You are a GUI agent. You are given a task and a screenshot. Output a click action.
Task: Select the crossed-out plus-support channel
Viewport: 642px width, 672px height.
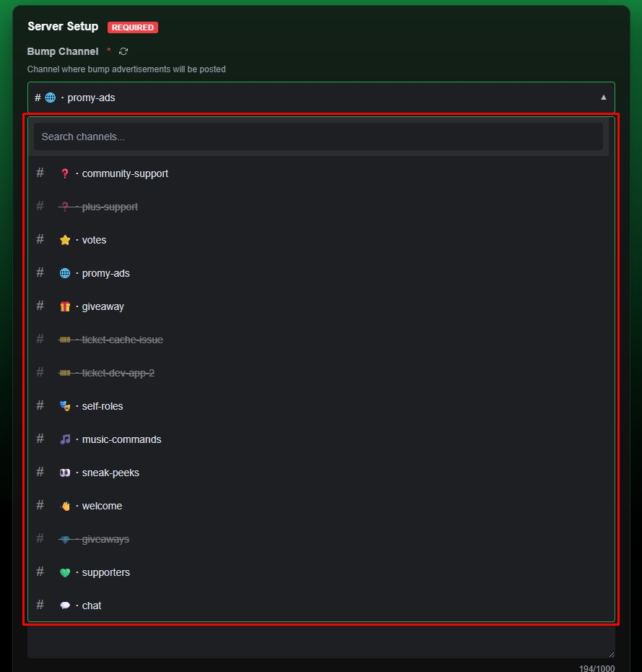point(108,207)
